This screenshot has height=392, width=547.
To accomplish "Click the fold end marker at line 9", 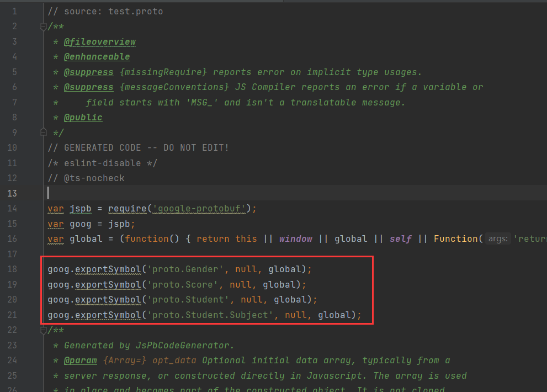I will pyautogui.click(x=43, y=133).
